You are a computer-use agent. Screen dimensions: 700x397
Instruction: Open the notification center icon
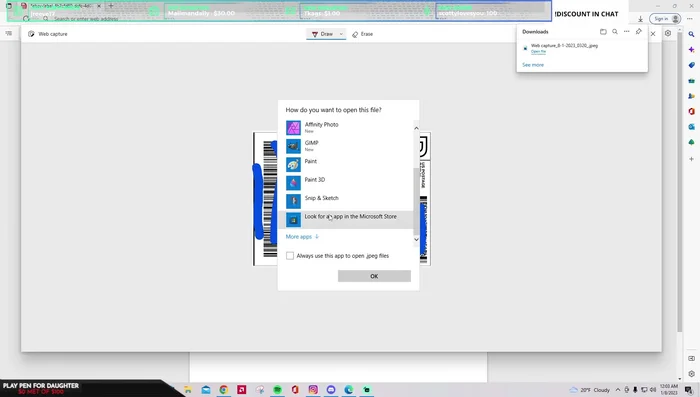point(689,390)
